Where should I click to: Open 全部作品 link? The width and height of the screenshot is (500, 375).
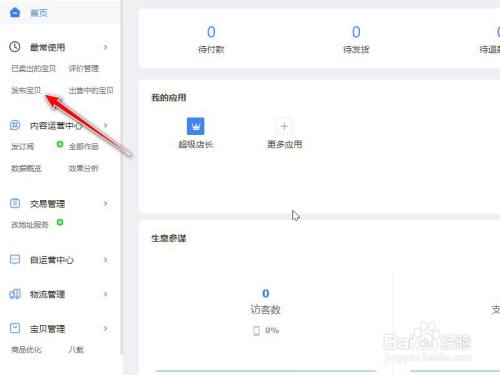[x=84, y=146]
